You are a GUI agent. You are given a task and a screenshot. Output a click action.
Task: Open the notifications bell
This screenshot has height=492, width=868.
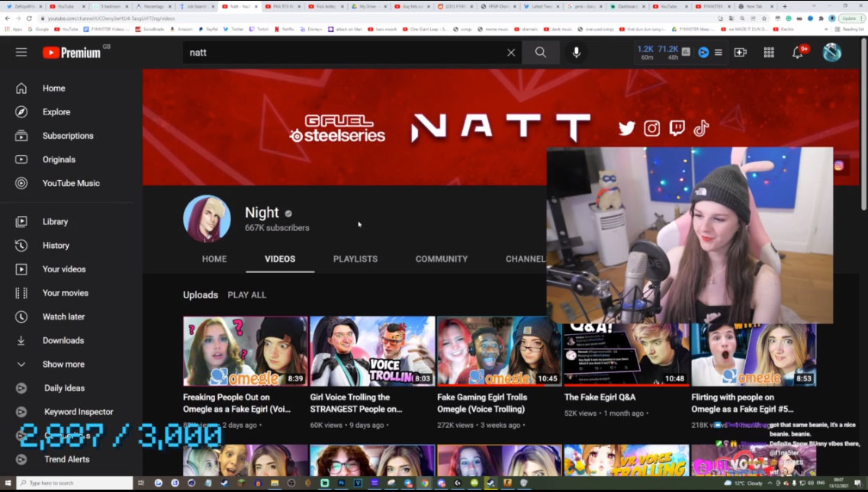[798, 53]
